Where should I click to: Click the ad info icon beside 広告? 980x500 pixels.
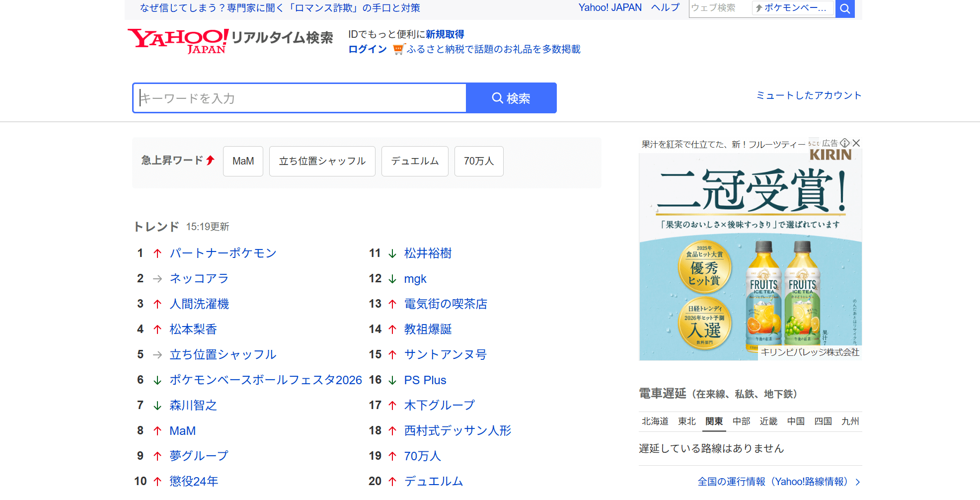(845, 143)
